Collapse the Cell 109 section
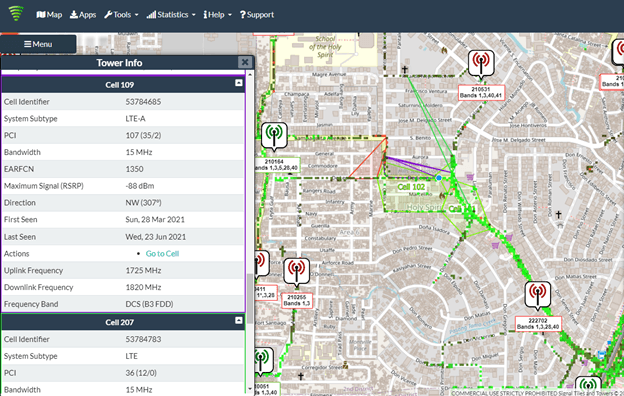Image resolution: width=624 pixels, height=396 pixels. pos(238,83)
